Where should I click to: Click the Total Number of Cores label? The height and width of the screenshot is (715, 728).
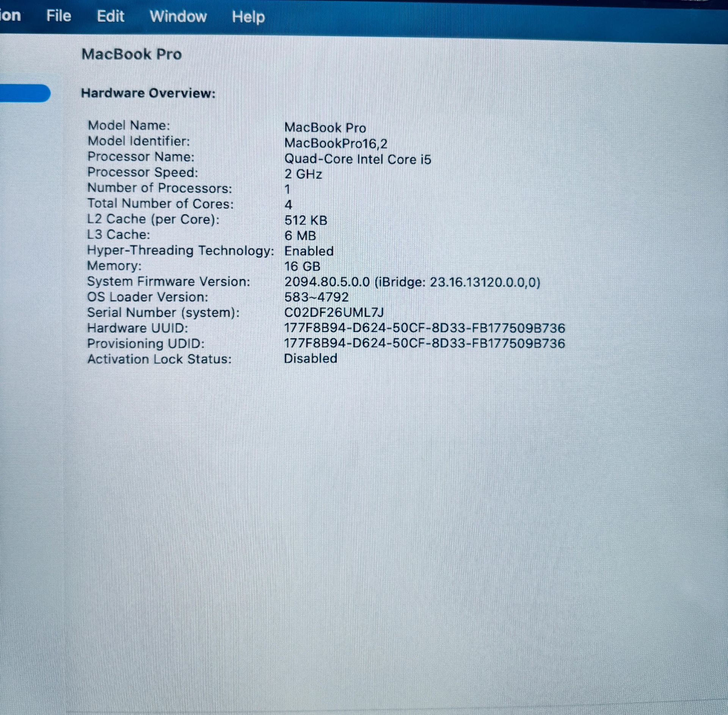coord(160,204)
